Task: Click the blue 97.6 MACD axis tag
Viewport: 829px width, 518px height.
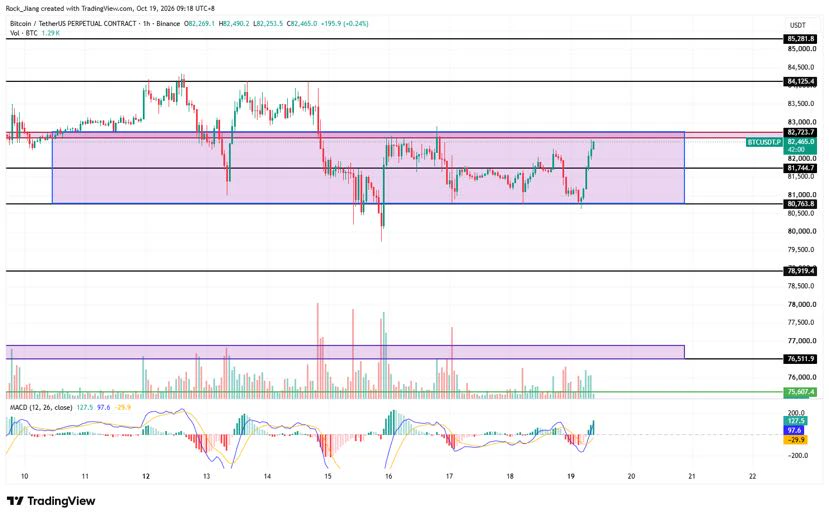Action: click(795, 431)
